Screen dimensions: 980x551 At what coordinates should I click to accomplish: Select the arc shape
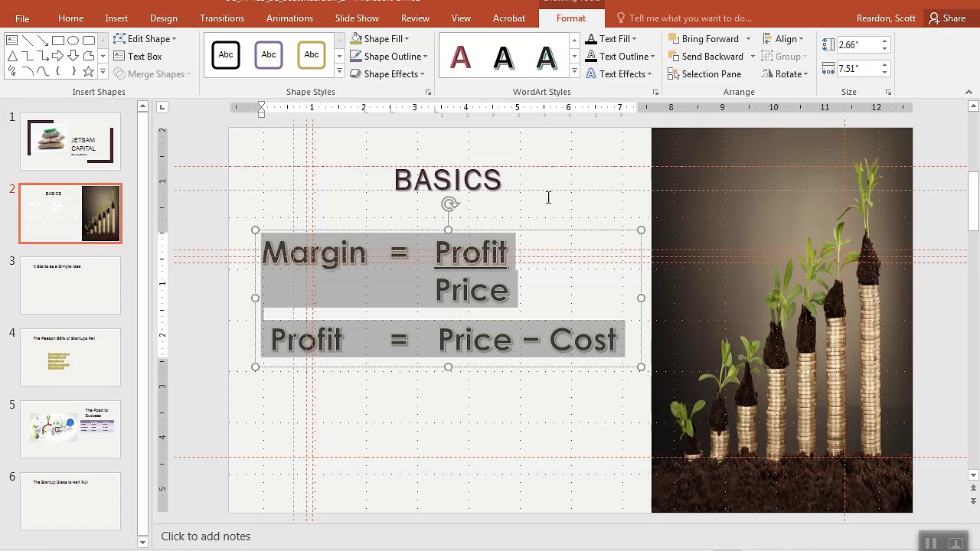click(27, 71)
